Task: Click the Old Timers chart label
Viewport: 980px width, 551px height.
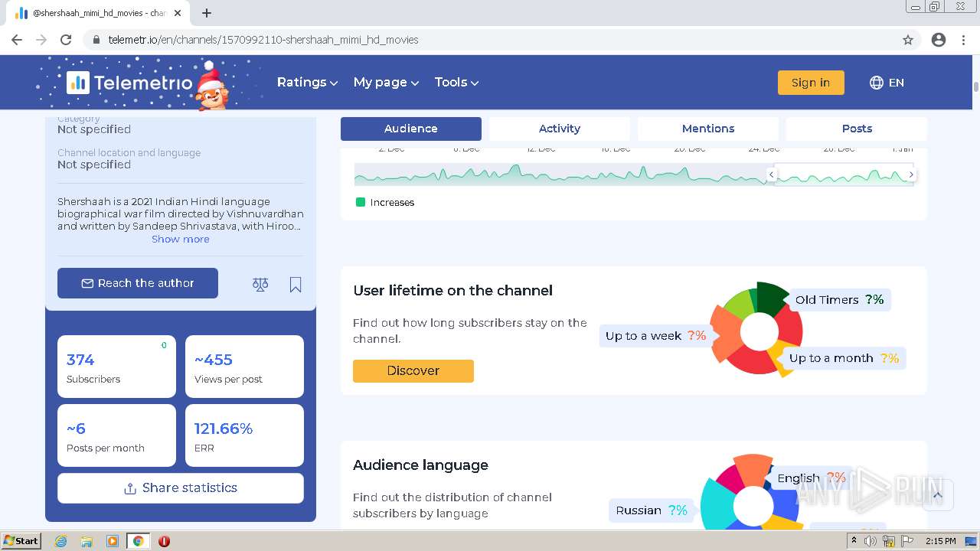Action: 840,300
